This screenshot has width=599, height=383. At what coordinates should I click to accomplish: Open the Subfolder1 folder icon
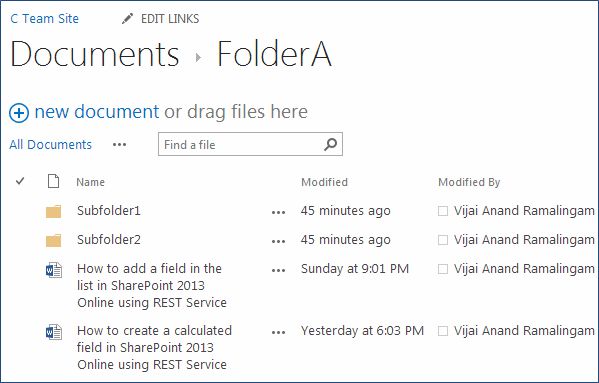[53, 211]
